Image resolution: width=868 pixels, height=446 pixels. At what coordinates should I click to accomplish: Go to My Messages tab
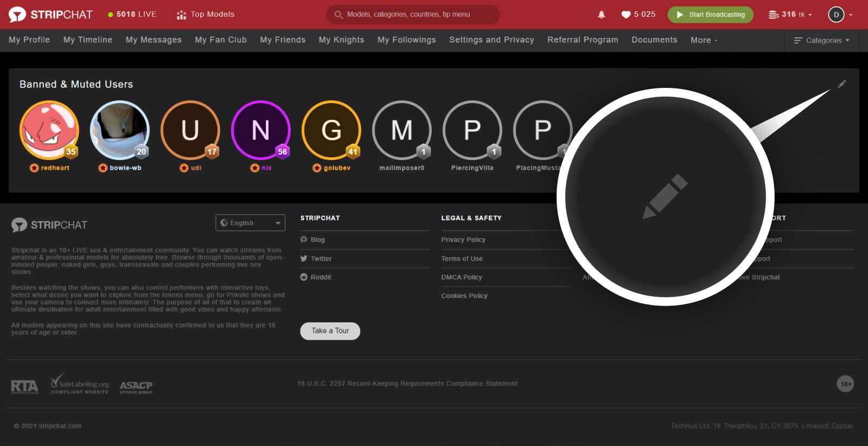[154, 40]
